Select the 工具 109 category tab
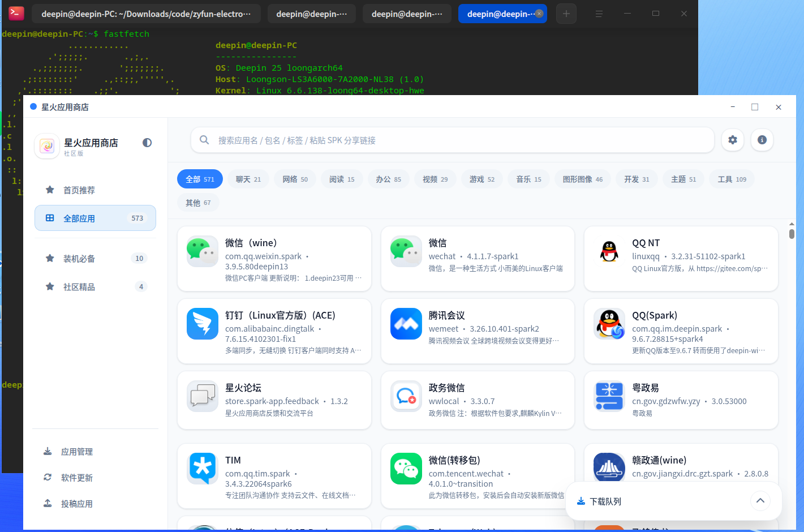 point(732,179)
